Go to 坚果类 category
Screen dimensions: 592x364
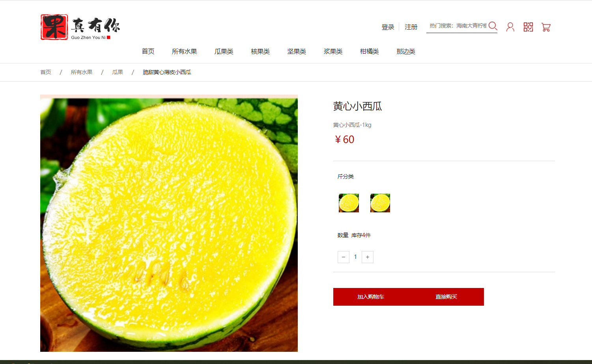[297, 52]
